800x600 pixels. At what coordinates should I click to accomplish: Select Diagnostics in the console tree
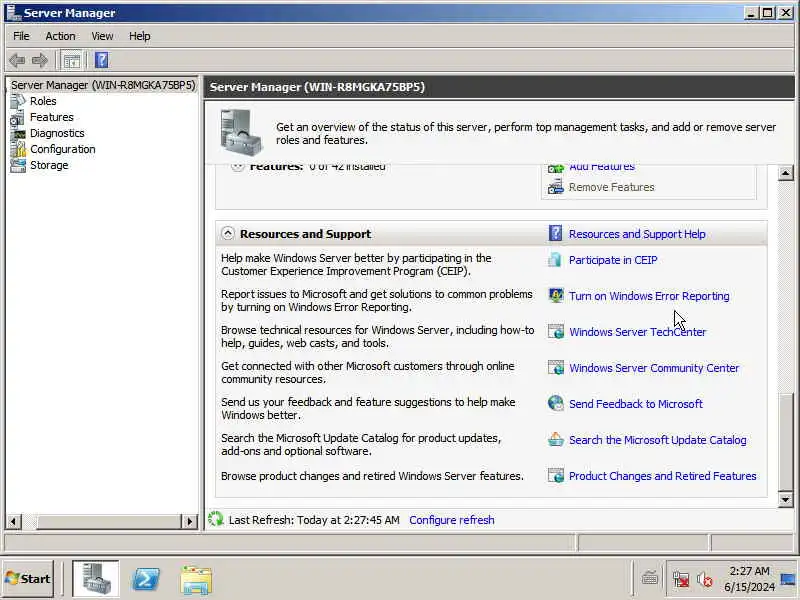coord(57,133)
